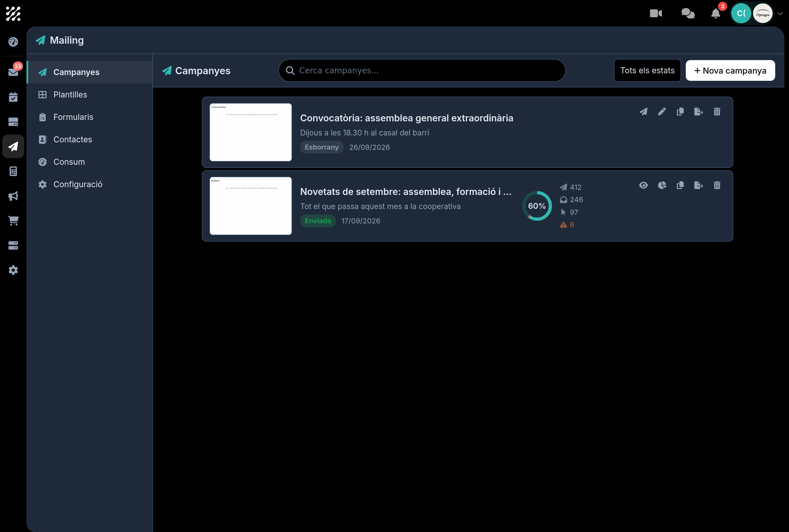Edit the Convocatòria campaign with pencil icon

pos(662,112)
